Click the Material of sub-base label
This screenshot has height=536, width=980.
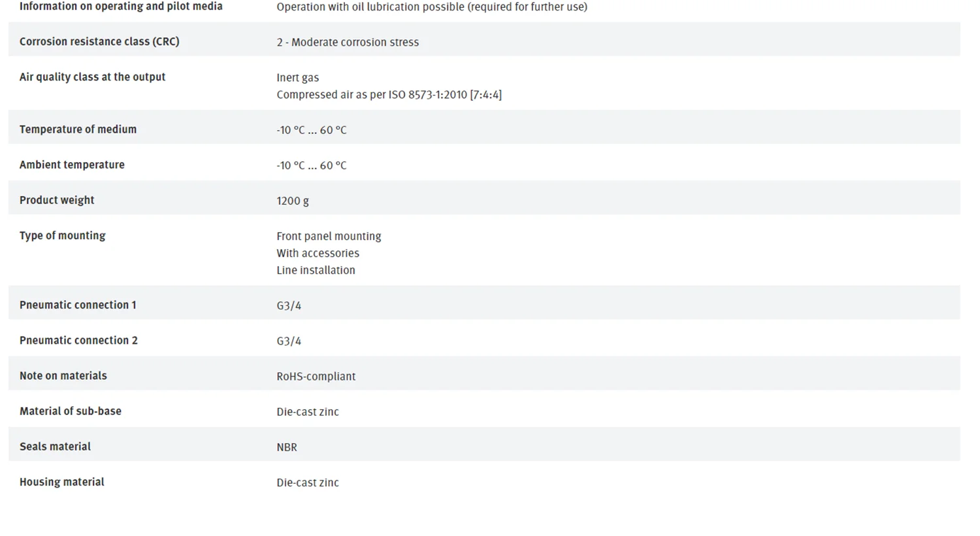pos(71,410)
